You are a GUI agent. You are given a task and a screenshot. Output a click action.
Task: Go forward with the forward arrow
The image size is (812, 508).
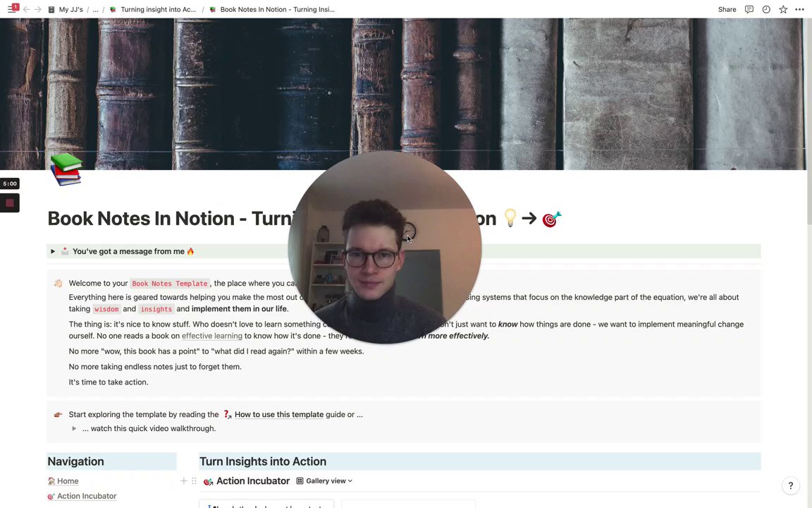pyautogui.click(x=38, y=9)
